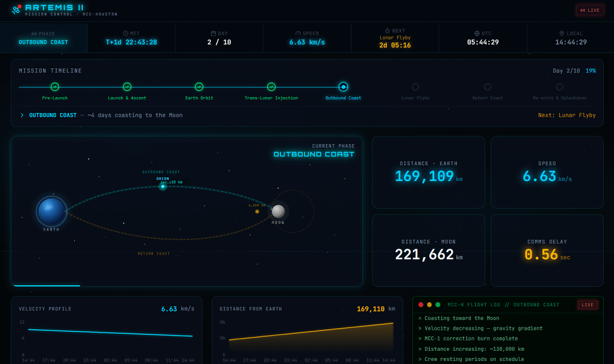Open the PHASE Outbound Coast status tab
The width and height of the screenshot is (614, 364).
coord(43,38)
